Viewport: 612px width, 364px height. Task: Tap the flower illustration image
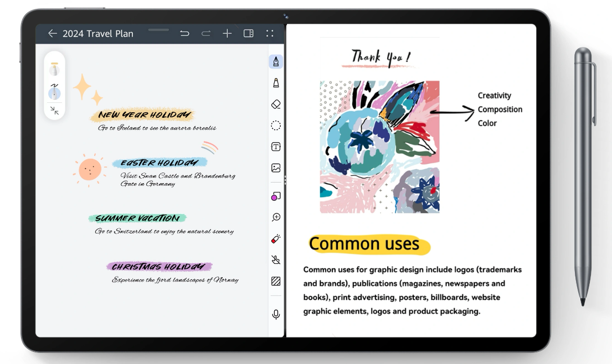click(x=379, y=147)
